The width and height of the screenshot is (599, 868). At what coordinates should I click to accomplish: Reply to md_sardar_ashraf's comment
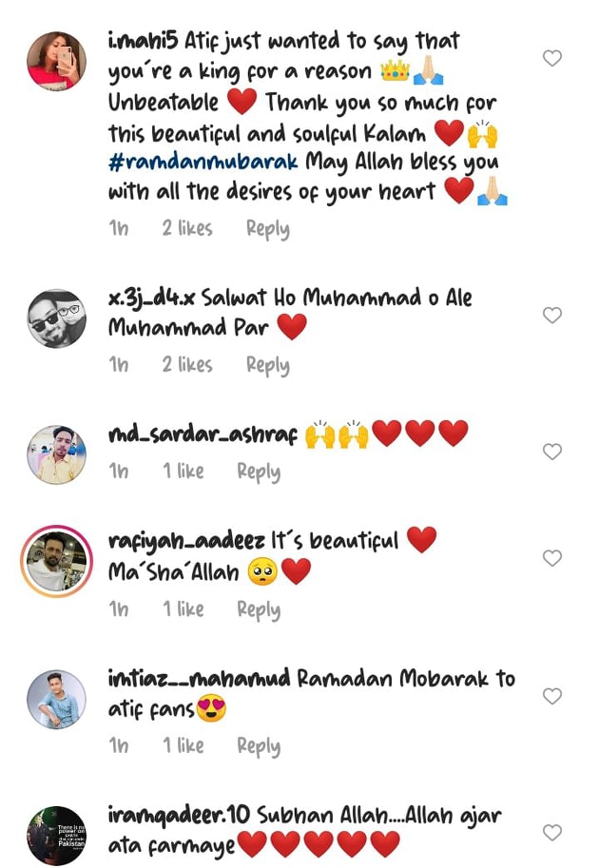259,472
